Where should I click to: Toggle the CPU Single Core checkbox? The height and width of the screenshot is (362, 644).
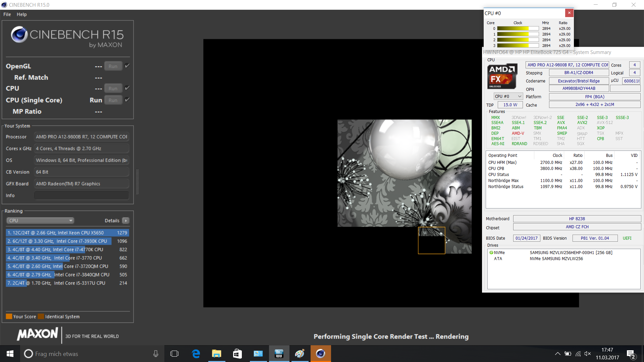coord(127,100)
